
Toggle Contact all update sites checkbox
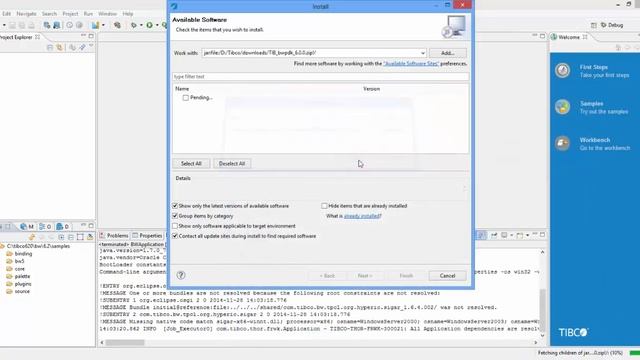click(x=175, y=236)
